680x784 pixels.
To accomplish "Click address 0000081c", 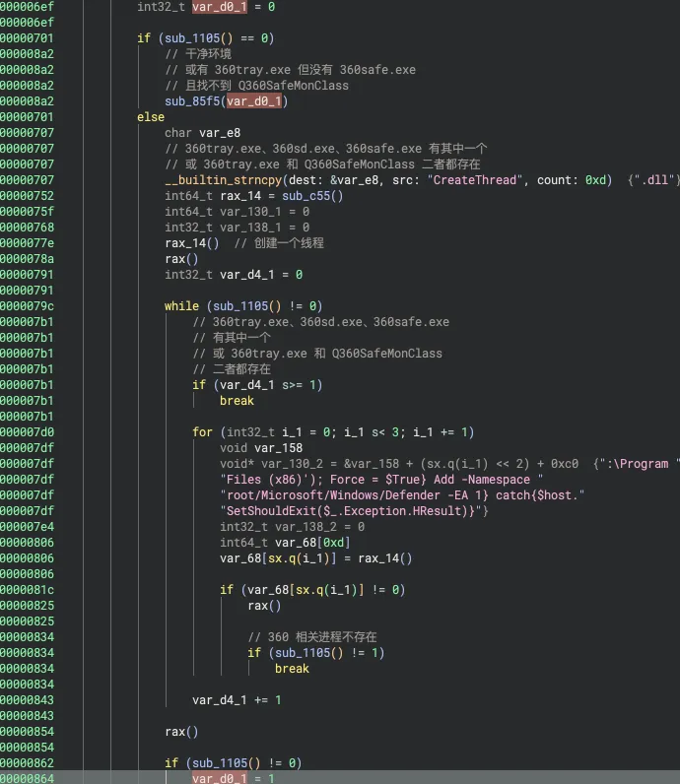I will coord(27,590).
